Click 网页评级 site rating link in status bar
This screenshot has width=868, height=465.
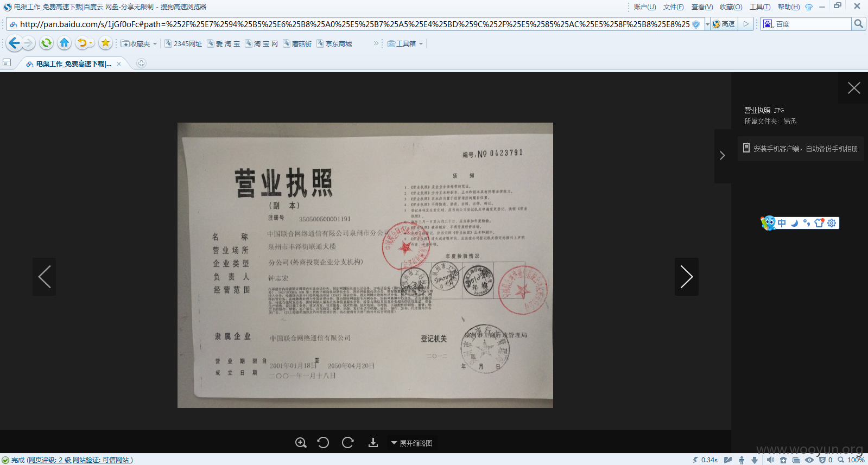click(79, 460)
